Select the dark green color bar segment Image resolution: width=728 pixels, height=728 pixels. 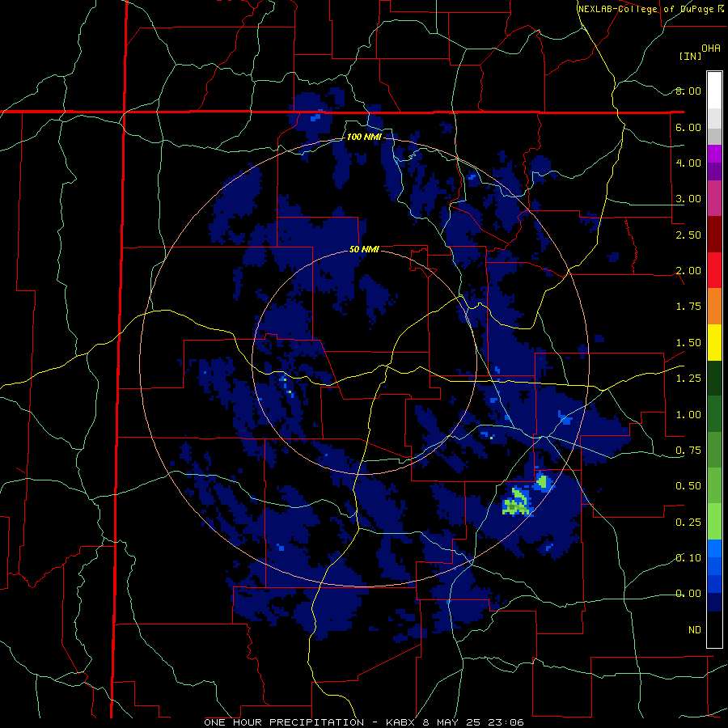(x=714, y=378)
